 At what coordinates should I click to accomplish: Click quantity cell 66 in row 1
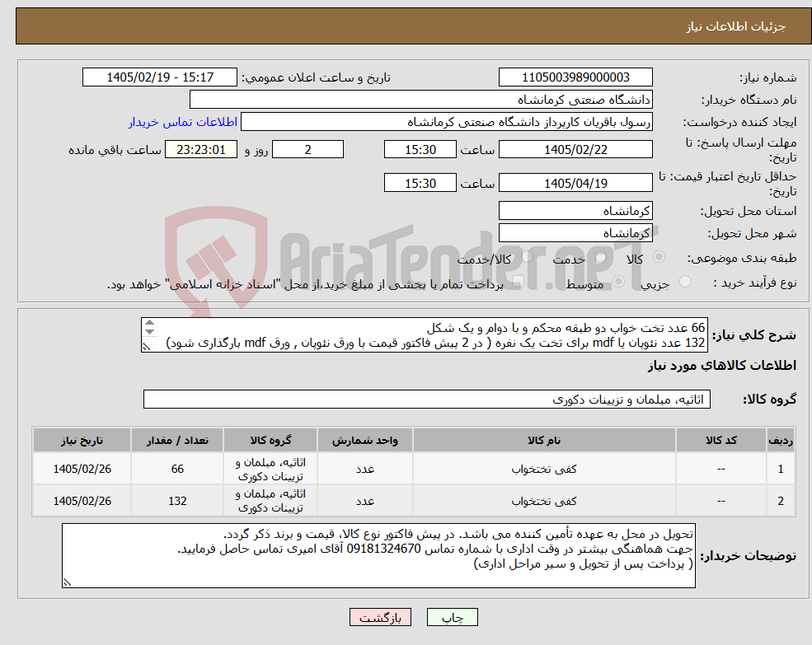click(x=177, y=469)
